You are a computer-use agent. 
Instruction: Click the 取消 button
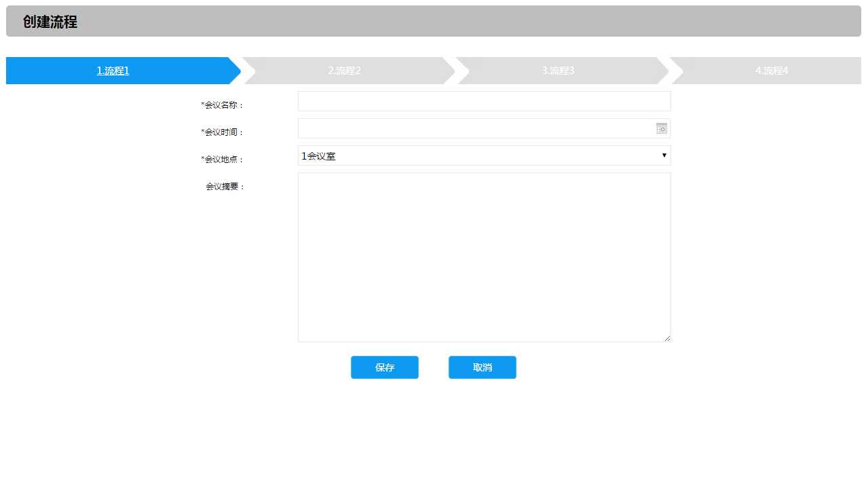tap(483, 367)
